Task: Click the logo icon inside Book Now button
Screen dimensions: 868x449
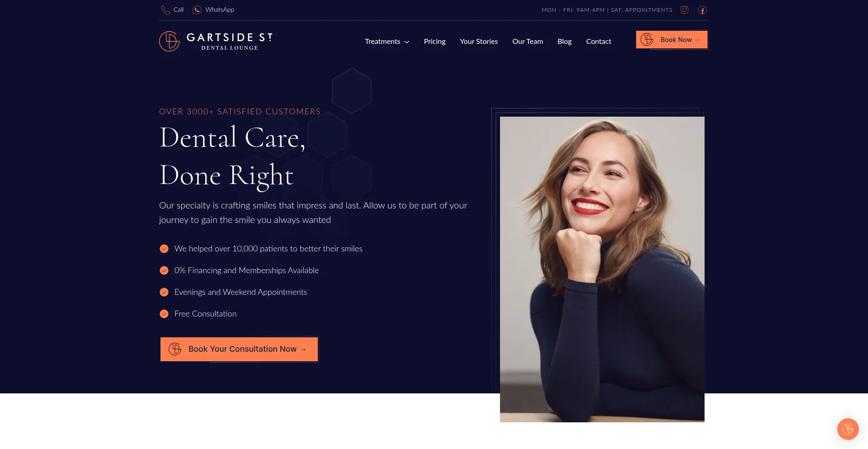Action: 647,40
